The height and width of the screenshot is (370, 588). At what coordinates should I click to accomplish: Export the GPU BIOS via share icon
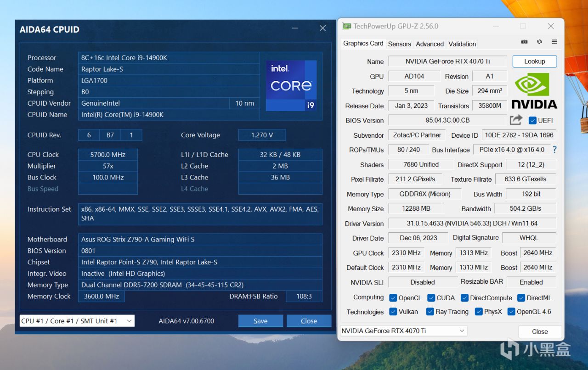pos(516,120)
